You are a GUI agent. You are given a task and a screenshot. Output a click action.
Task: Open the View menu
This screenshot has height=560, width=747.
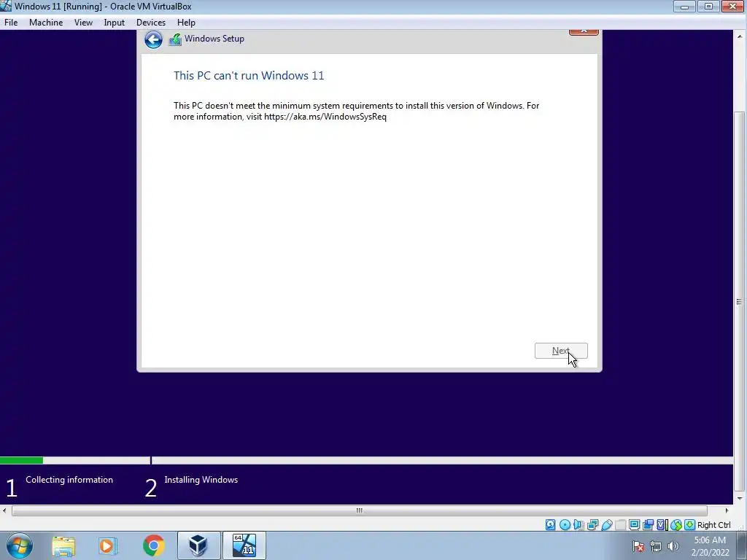coord(83,23)
